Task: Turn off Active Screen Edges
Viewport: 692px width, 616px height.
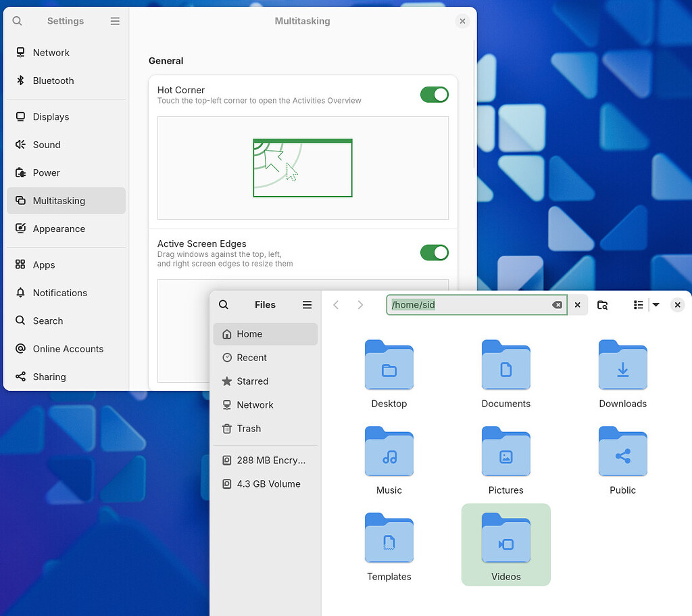Action: click(435, 252)
